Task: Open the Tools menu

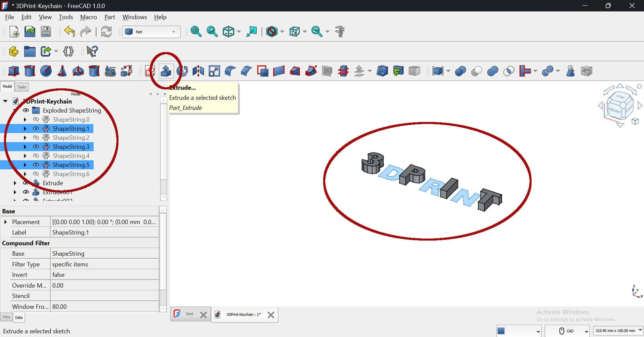Action: coord(66,17)
